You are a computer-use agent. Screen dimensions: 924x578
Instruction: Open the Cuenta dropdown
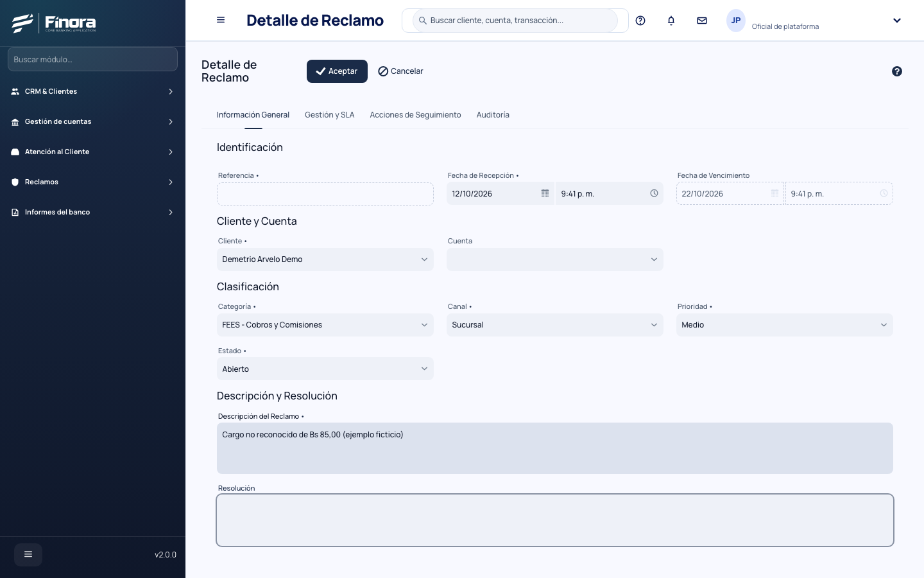[555, 259]
